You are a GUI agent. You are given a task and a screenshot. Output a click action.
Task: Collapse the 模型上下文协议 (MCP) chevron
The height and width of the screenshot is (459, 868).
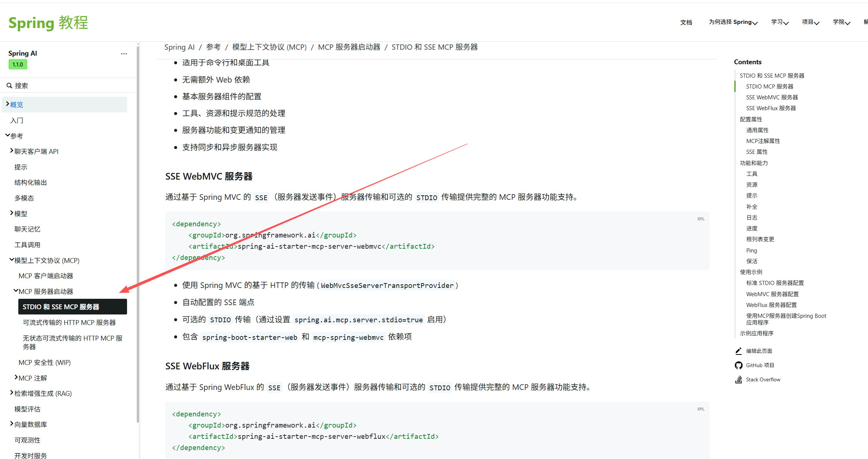(12, 260)
